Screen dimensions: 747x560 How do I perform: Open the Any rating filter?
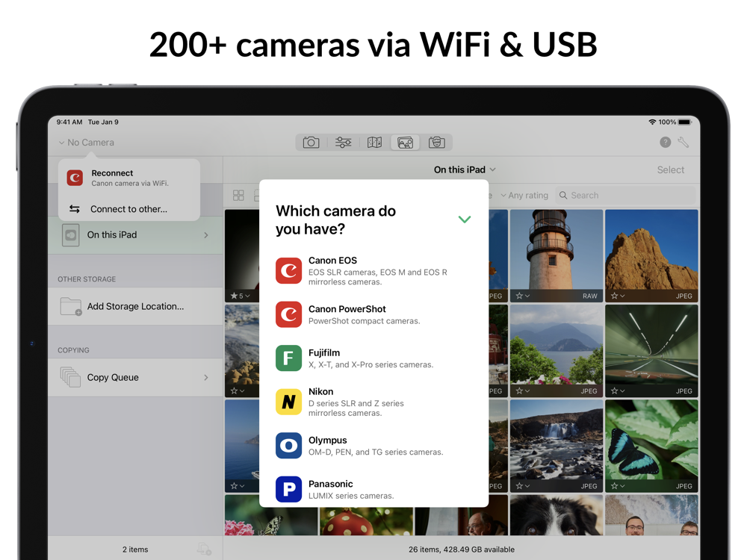point(524,195)
